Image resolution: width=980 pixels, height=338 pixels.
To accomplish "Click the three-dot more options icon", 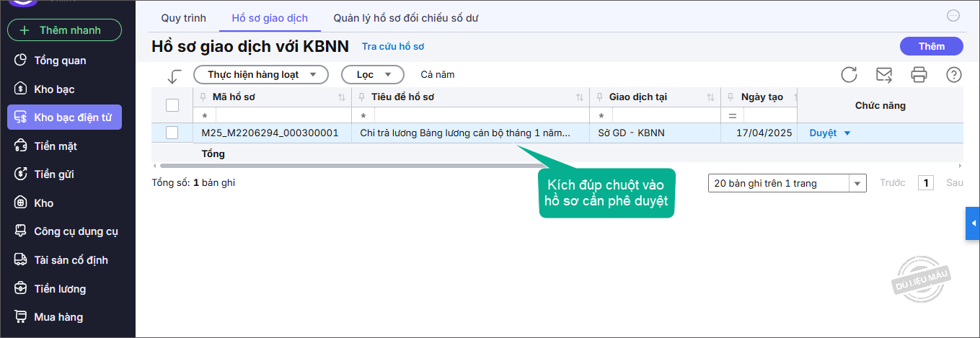I will point(953,16).
